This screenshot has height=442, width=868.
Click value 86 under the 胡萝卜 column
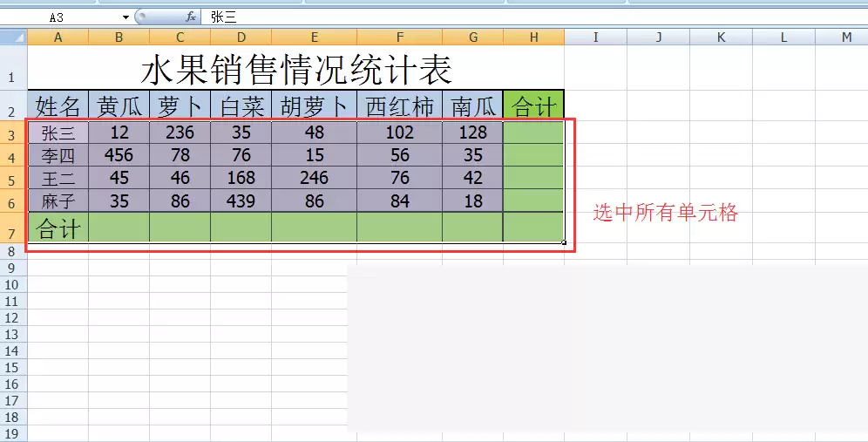pyautogui.click(x=315, y=201)
